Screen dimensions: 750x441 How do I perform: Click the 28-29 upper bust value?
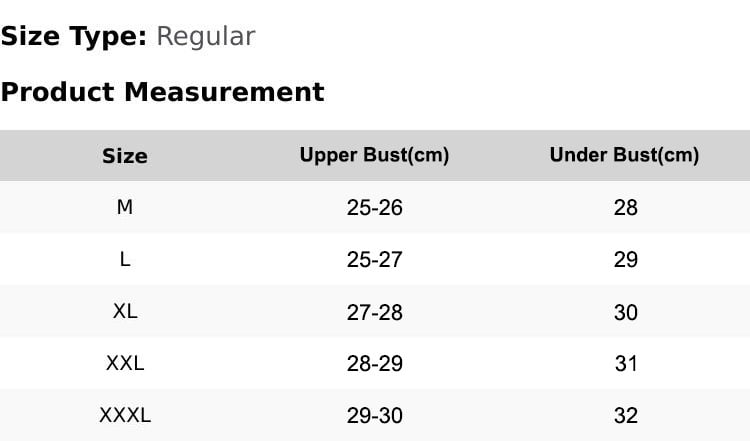coord(375,364)
